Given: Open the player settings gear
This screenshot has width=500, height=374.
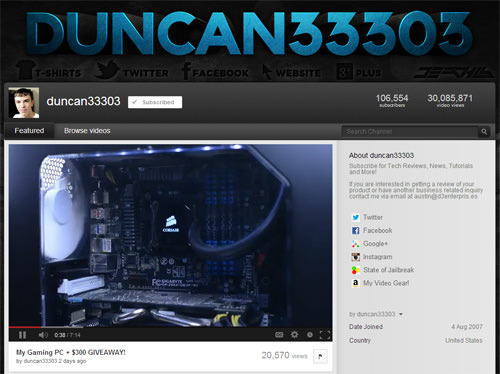Looking at the screenshot, I should pos(294,334).
